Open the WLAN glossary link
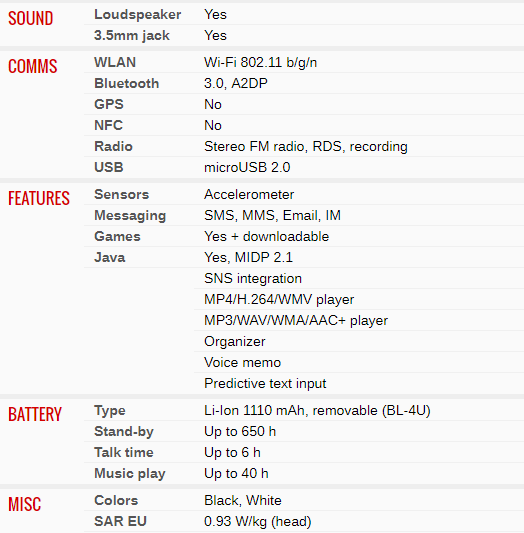The width and height of the screenshot is (524, 533). click(x=115, y=63)
